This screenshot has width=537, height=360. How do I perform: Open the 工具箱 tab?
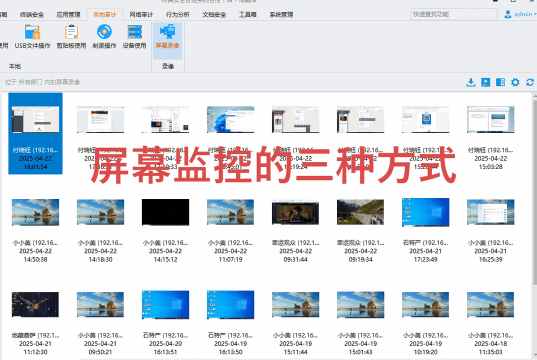(x=248, y=14)
